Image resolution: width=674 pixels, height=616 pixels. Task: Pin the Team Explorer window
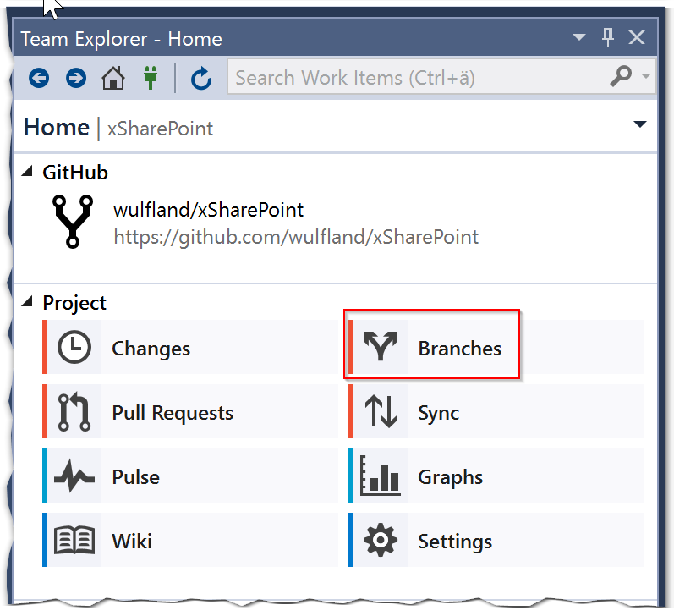[x=608, y=37]
